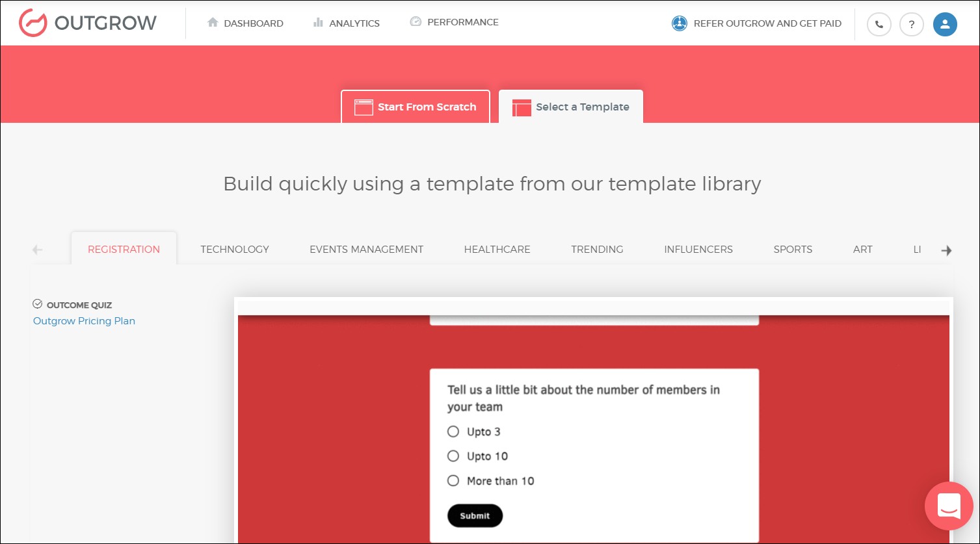Image resolution: width=980 pixels, height=544 pixels.
Task: Open the user profile avatar icon
Action: coord(944,25)
